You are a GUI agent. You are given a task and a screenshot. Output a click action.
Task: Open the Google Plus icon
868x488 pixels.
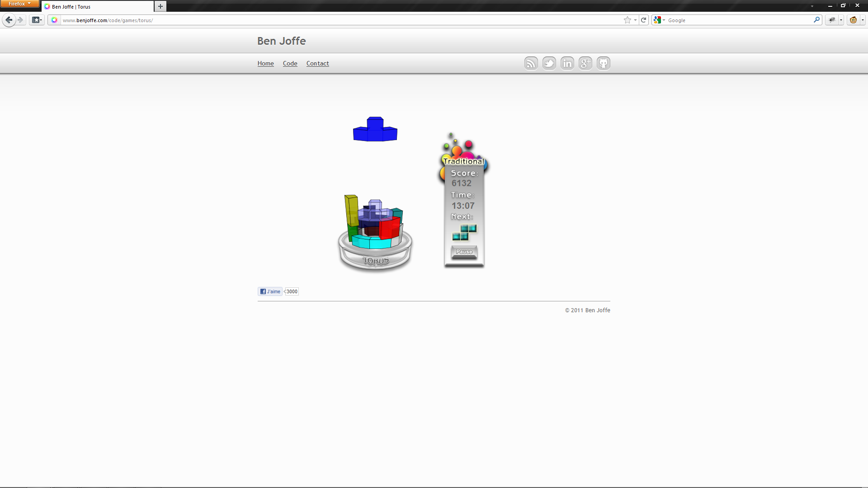(585, 63)
